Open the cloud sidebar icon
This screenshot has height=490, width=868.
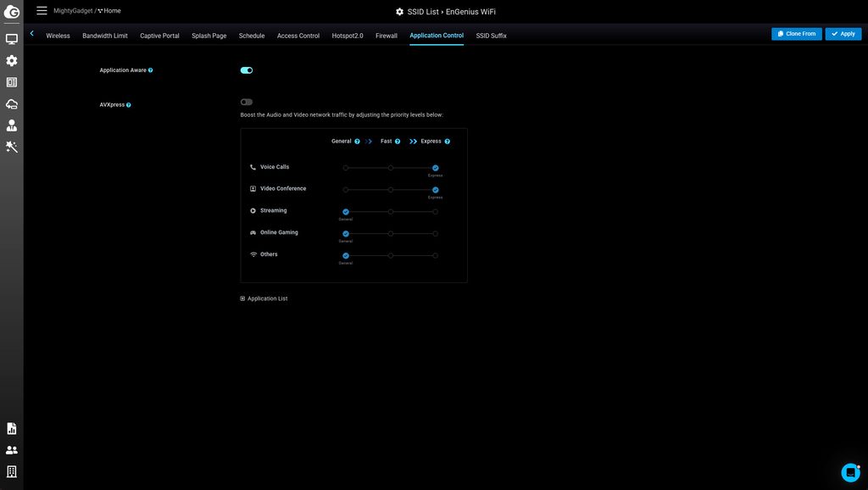coord(12,104)
